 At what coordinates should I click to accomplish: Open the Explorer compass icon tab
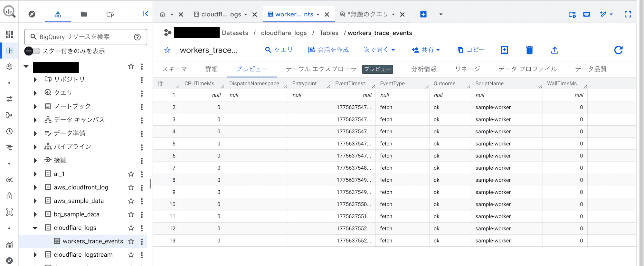[x=32, y=14]
